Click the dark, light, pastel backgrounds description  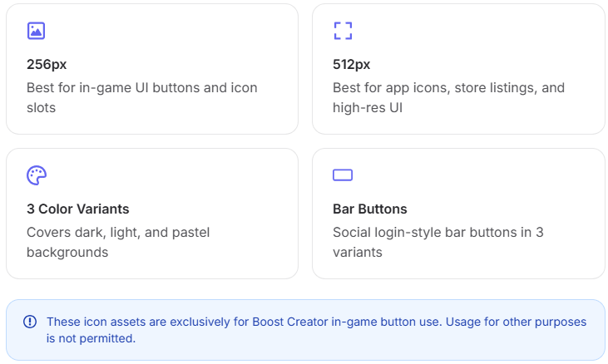(x=118, y=243)
